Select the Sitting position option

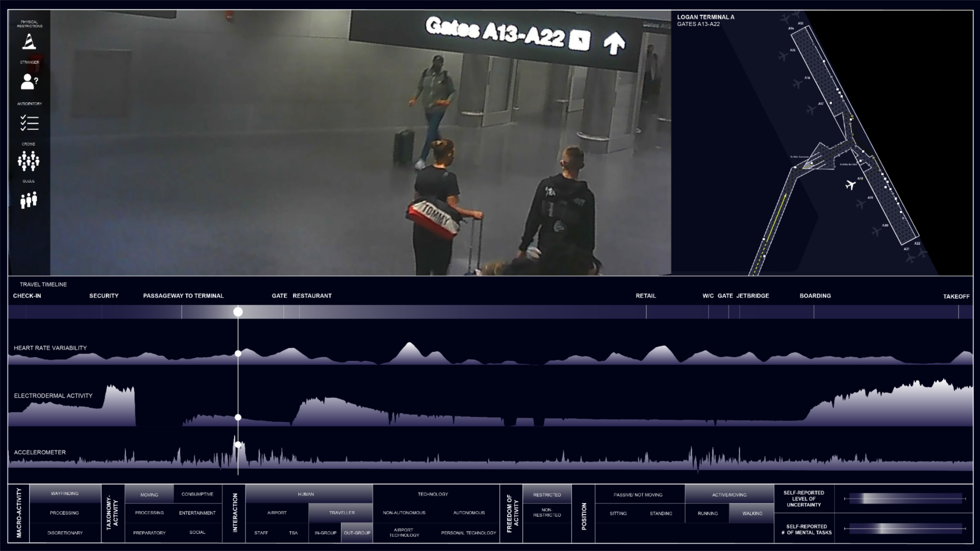point(618,513)
